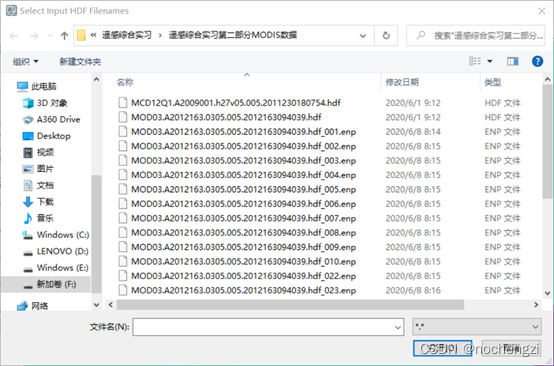This screenshot has width=554, height=366.
Task: Open recent locations dropdown arrow
Action: pyautogui.click(x=50, y=36)
